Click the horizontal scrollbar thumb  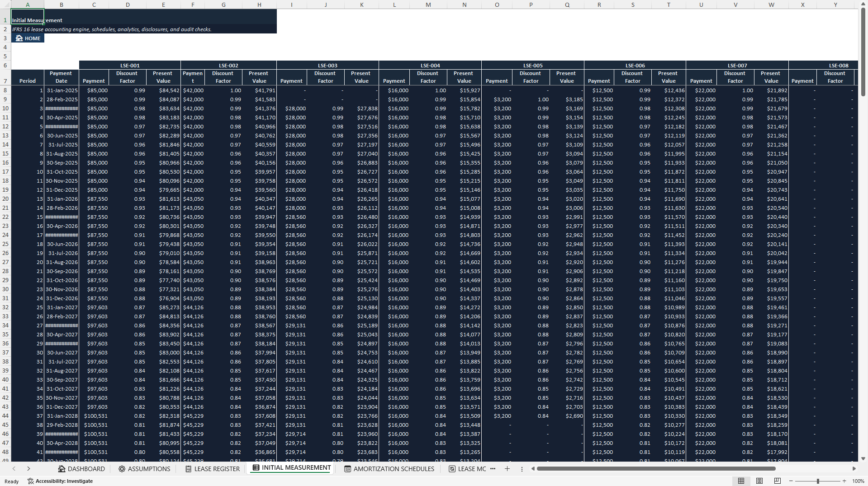(655, 469)
